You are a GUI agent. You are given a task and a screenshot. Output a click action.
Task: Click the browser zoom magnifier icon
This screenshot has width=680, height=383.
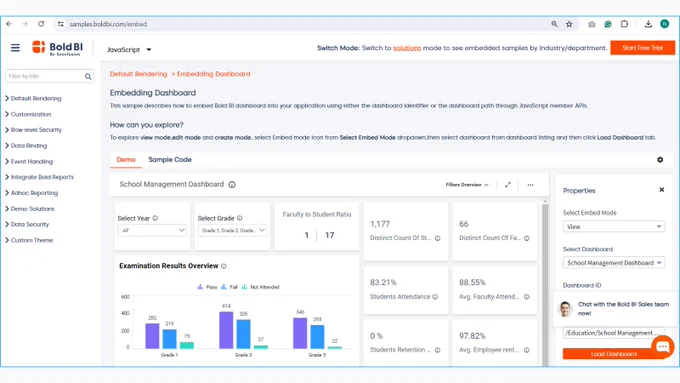coord(554,24)
